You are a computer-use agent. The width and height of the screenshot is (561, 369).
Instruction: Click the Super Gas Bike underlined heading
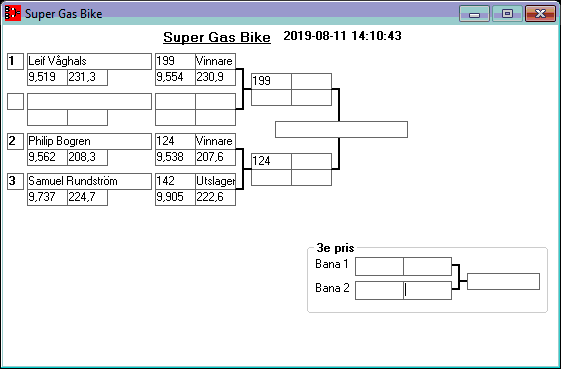217,37
